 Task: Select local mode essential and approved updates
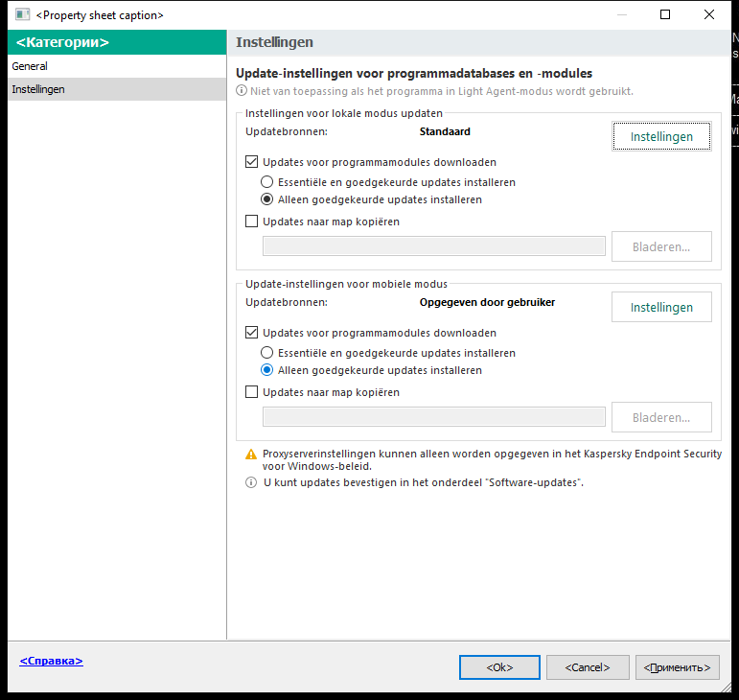[266, 182]
